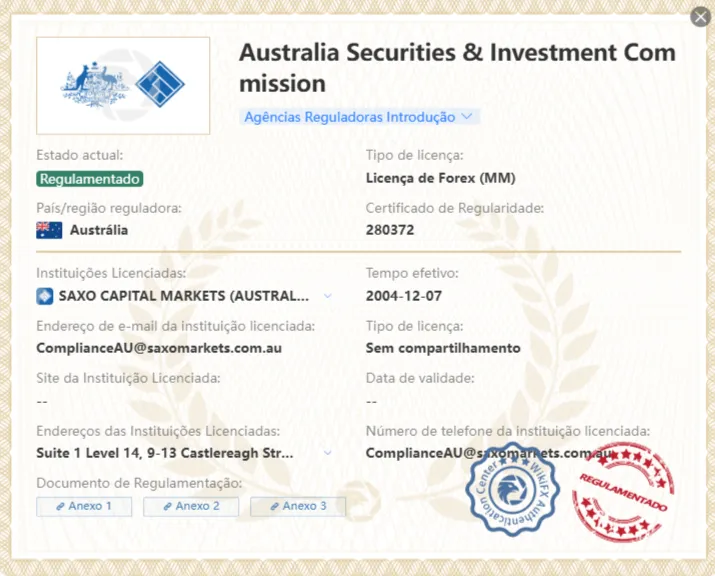This screenshot has width=715, height=576.
Task: Open Anexo 2 regulation document
Action: point(191,506)
